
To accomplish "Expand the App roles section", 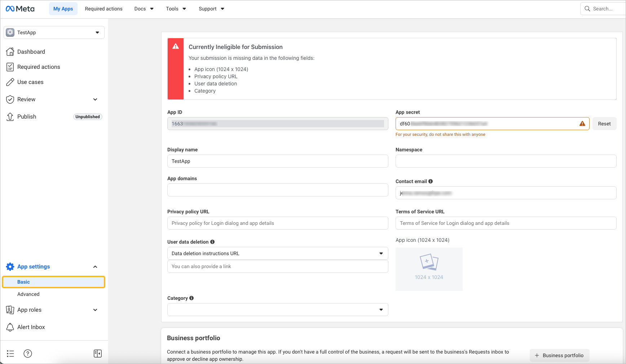I will tap(95, 310).
